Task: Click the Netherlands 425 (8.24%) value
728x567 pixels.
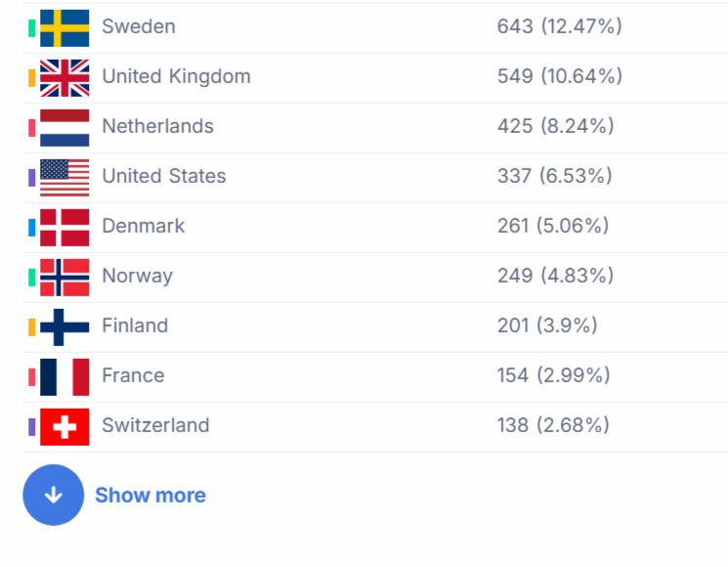Action: [x=555, y=126]
